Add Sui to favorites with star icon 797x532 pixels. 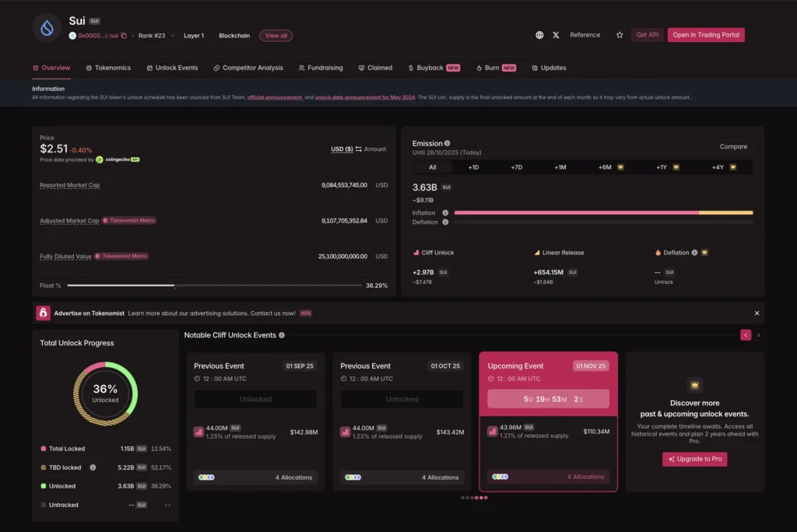pyautogui.click(x=620, y=35)
